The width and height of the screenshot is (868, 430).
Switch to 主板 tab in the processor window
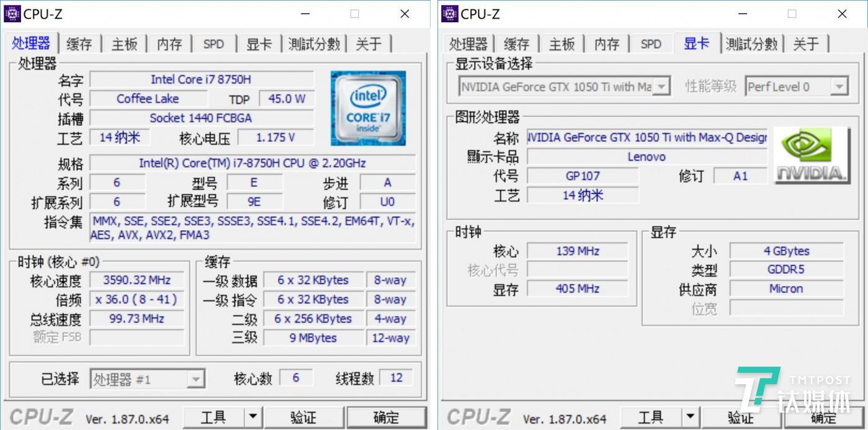124,44
